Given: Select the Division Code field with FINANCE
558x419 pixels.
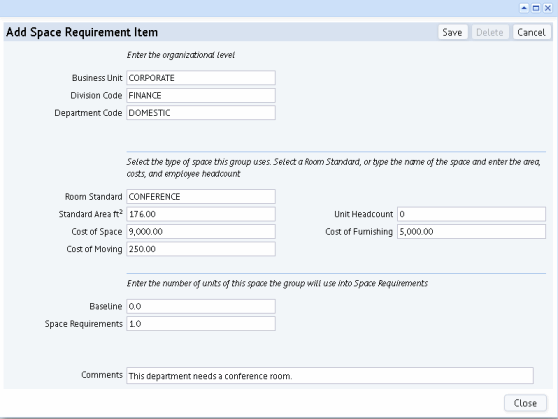Looking at the screenshot, I should (x=201, y=95).
